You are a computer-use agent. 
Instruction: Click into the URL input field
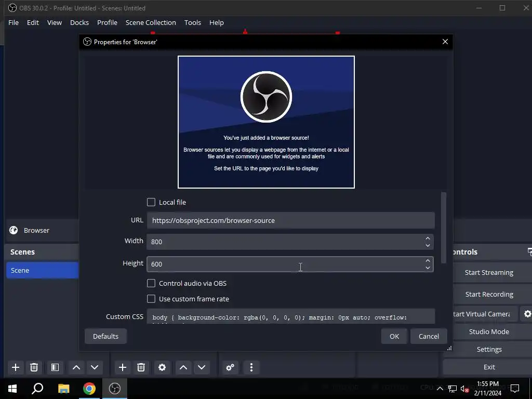(x=290, y=220)
